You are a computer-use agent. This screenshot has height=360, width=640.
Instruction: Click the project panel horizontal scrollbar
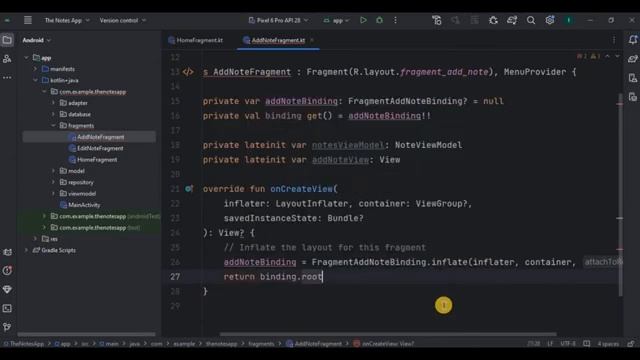pos(86,334)
